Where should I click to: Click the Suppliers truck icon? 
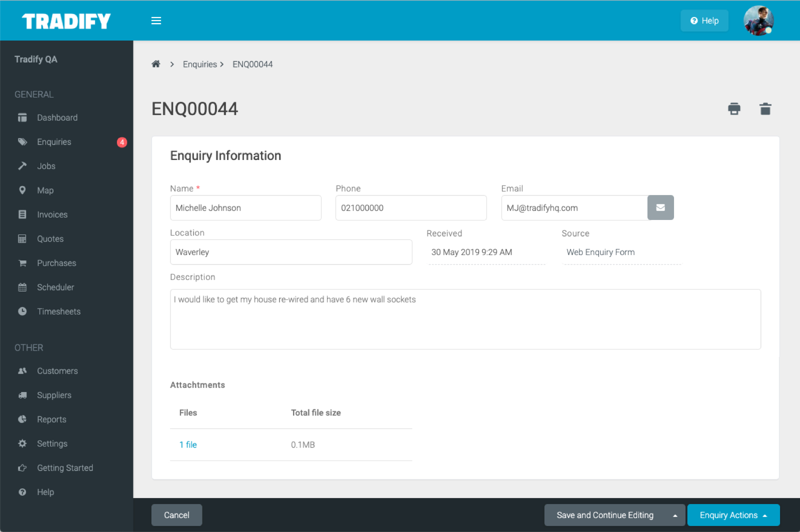[x=22, y=395]
